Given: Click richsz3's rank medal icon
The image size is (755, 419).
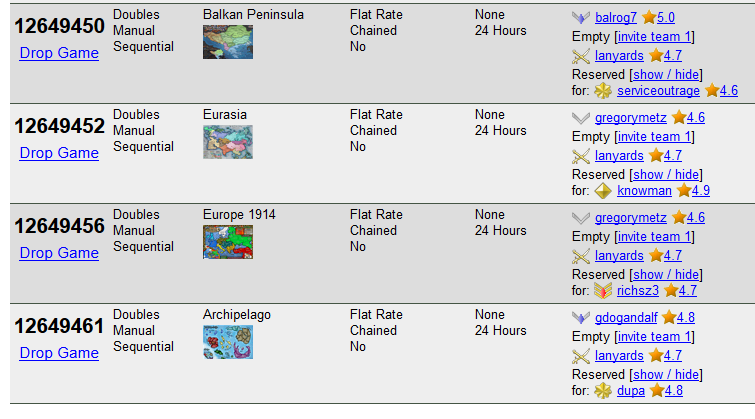Looking at the screenshot, I should [603, 291].
